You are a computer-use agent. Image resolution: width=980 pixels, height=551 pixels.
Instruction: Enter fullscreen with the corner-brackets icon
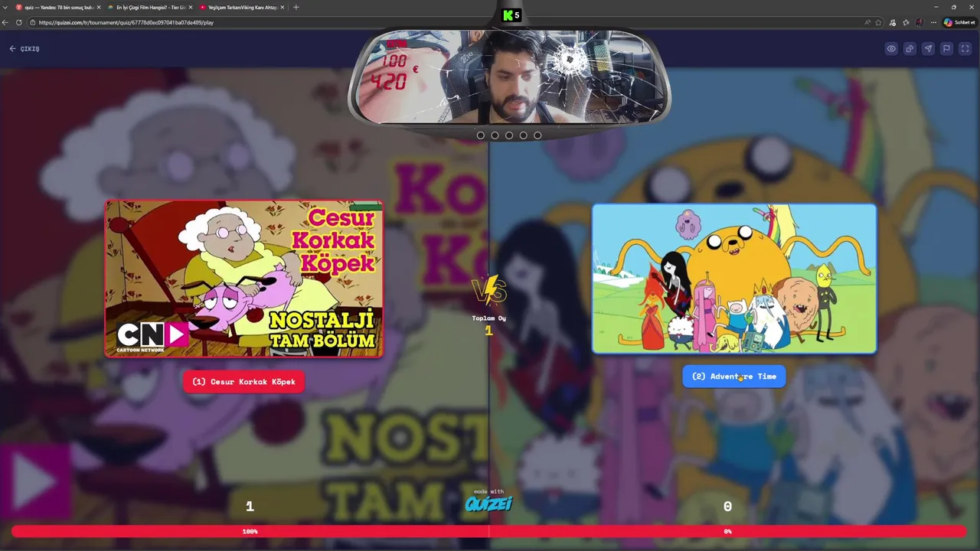point(965,48)
